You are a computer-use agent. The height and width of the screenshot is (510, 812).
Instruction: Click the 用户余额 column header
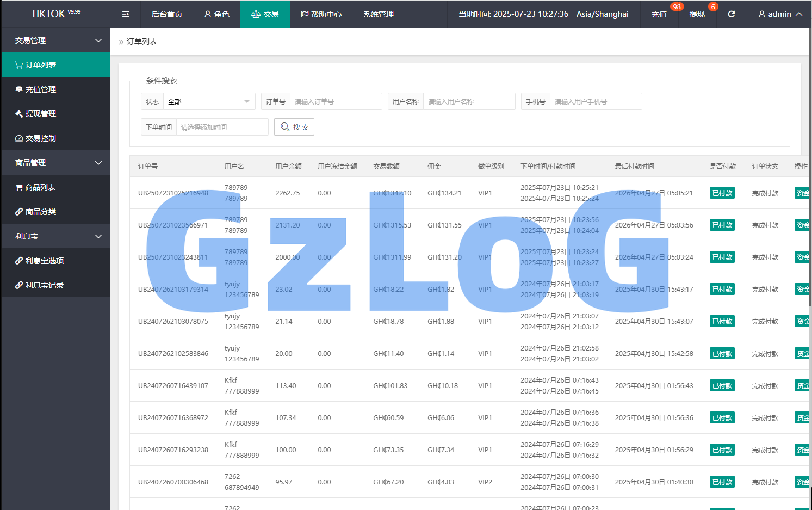(x=288, y=166)
